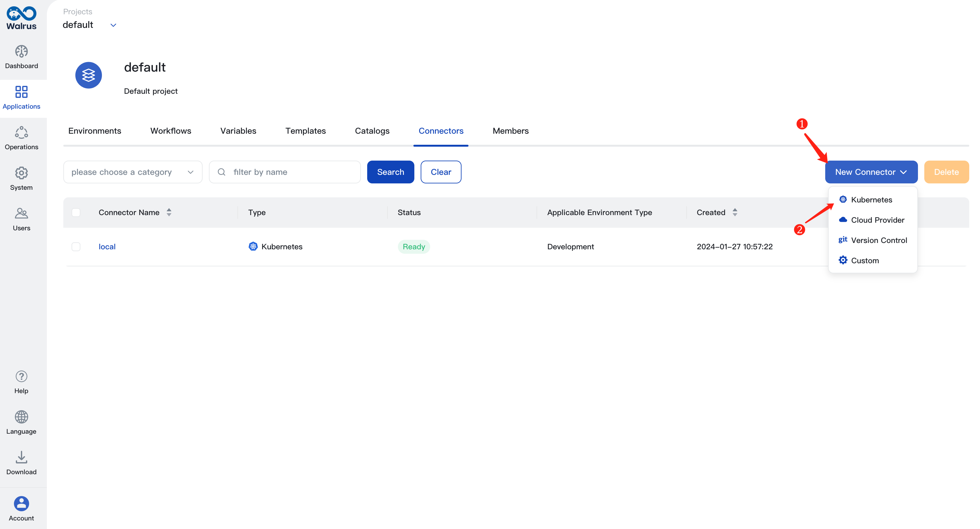This screenshot has width=980, height=529.
Task: Open the local connector link
Action: point(107,247)
